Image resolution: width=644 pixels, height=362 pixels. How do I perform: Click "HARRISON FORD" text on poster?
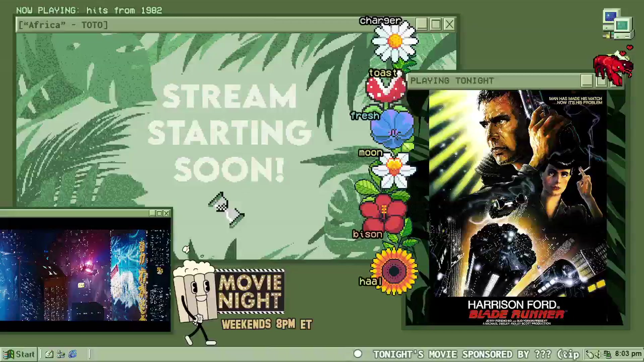click(513, 305)
